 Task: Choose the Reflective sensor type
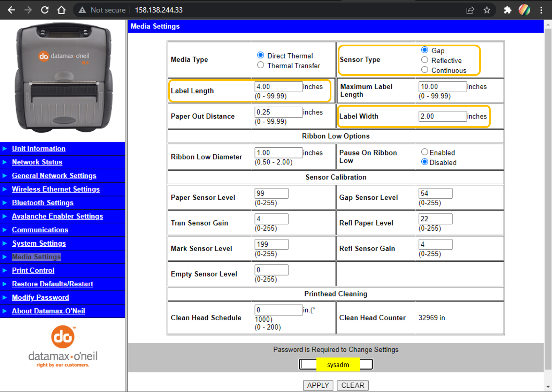pyautogui.click(x=424, y=60)
